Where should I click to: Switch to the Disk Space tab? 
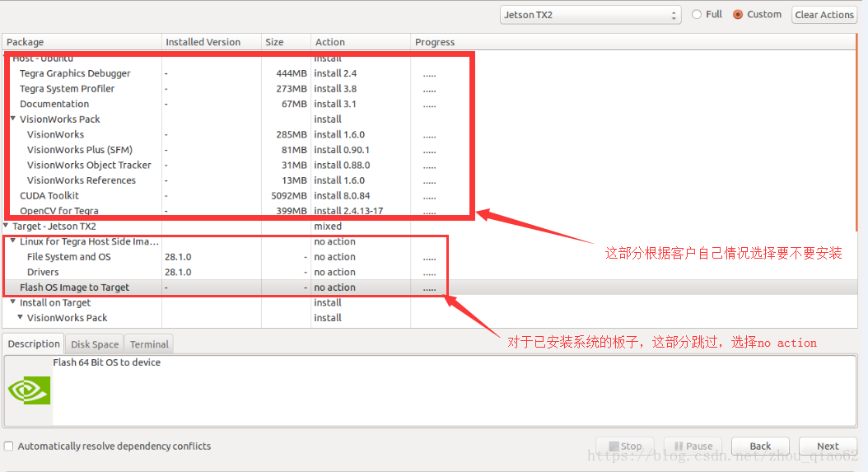(x=95, y=344)
